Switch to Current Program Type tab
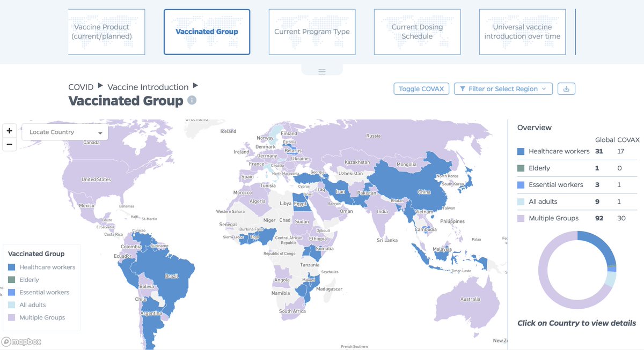 pyautogui.click(x=312, y=32)
